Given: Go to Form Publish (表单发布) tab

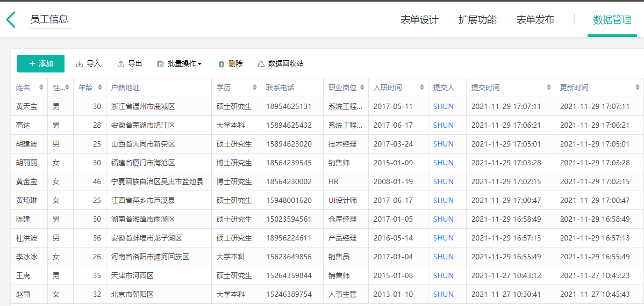Looking at the screenshot, I should (535, 20).
